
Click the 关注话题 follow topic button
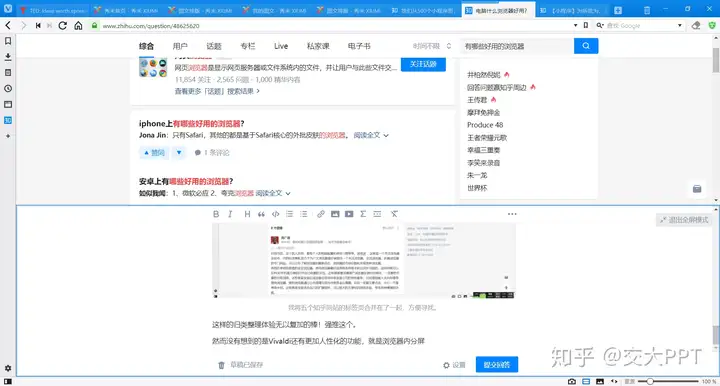tap(423, 64)
